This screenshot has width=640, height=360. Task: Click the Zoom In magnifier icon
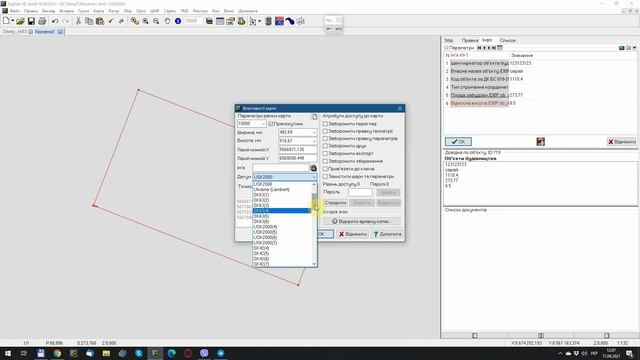point(145,21)
